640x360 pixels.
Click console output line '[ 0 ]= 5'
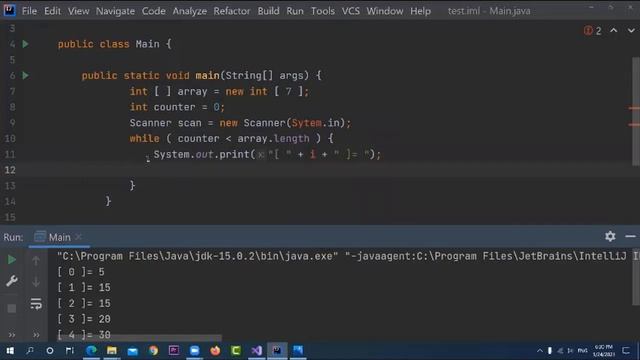81,272
